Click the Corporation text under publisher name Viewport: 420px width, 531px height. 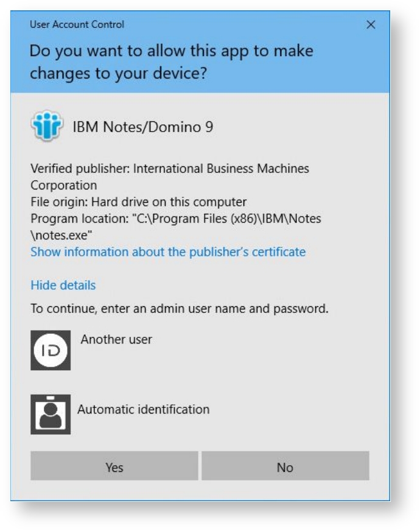(64, 185)
